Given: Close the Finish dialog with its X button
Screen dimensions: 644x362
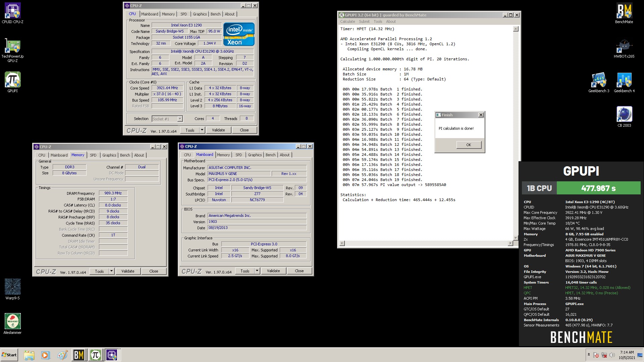Looking at the screenshot, I should pos(481,115).
